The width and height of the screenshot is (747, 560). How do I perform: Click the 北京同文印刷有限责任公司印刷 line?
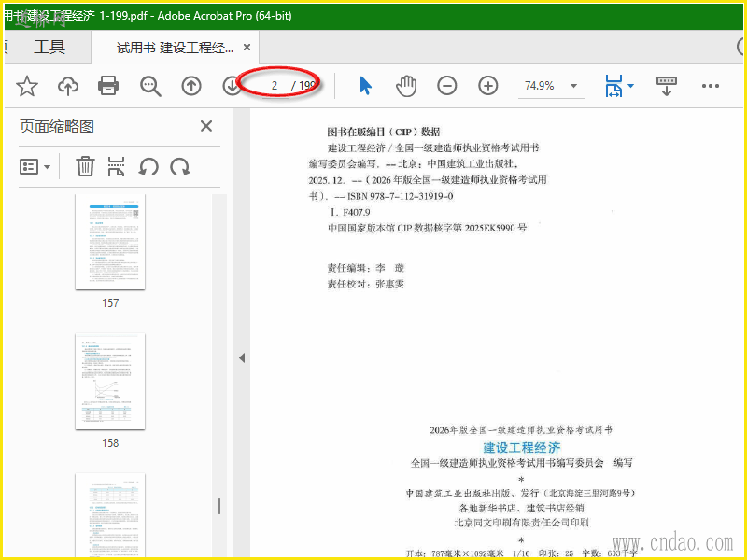pos(522,523)
